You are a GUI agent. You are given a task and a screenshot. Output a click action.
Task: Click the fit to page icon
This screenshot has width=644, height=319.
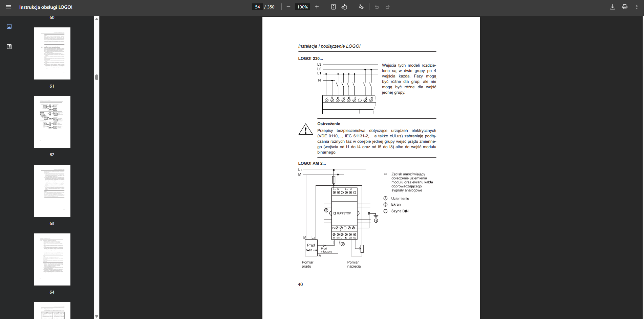[x=334, y=7]
